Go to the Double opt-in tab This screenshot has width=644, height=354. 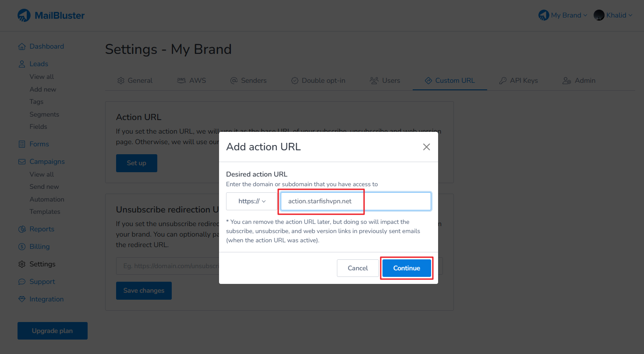(x=318, y=81)
